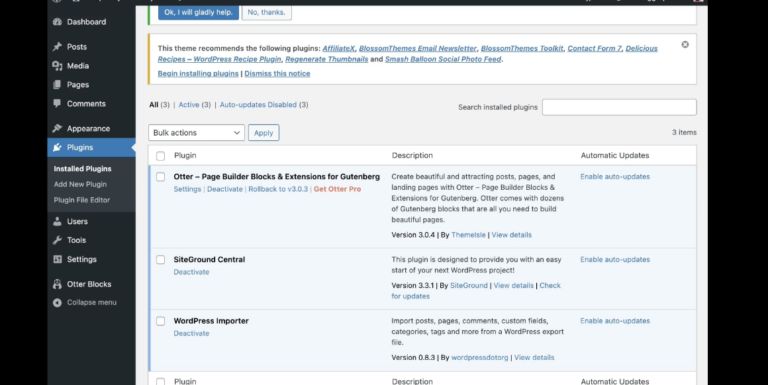Click the 'No, thanks.' button
This screenshot has width=768, height=385.
click(266, 12)
